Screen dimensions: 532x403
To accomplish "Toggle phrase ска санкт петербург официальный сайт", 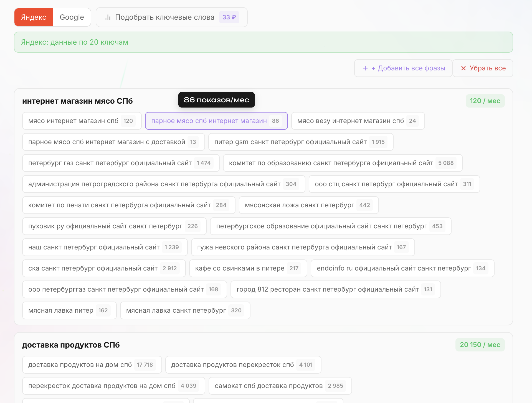I will click(x=104, y=268).
